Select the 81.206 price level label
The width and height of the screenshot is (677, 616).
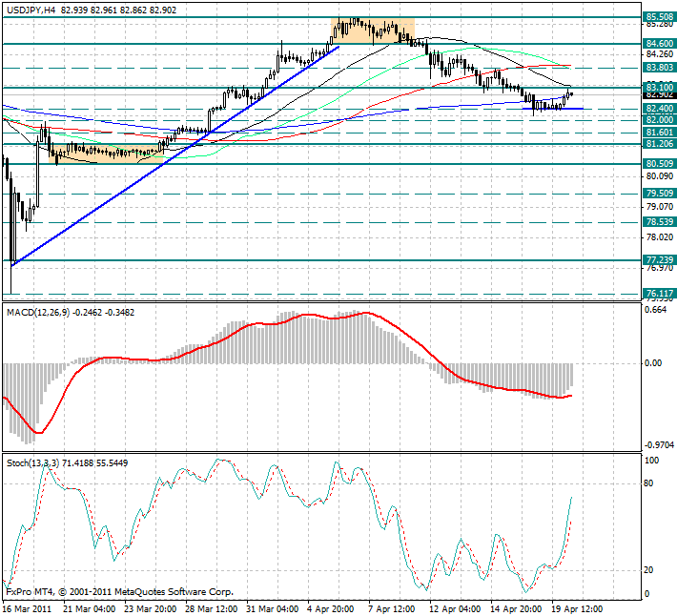[659, 144]
